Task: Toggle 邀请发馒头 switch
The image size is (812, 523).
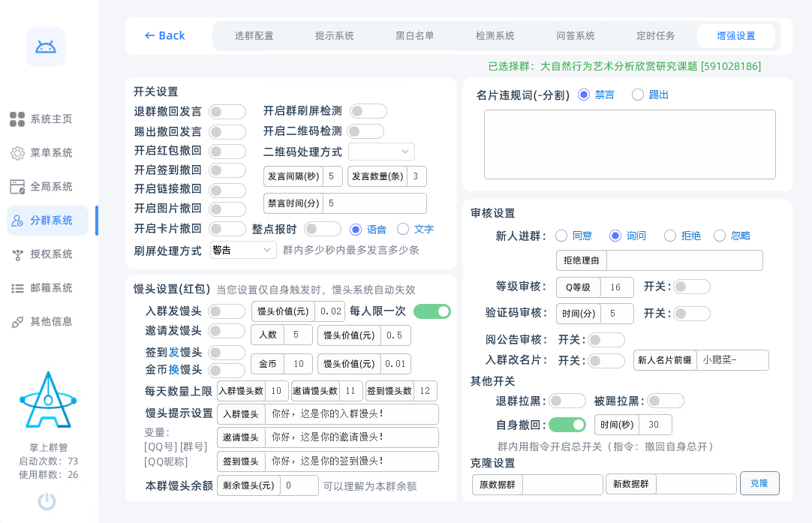Action: click(x=227, y=331)
